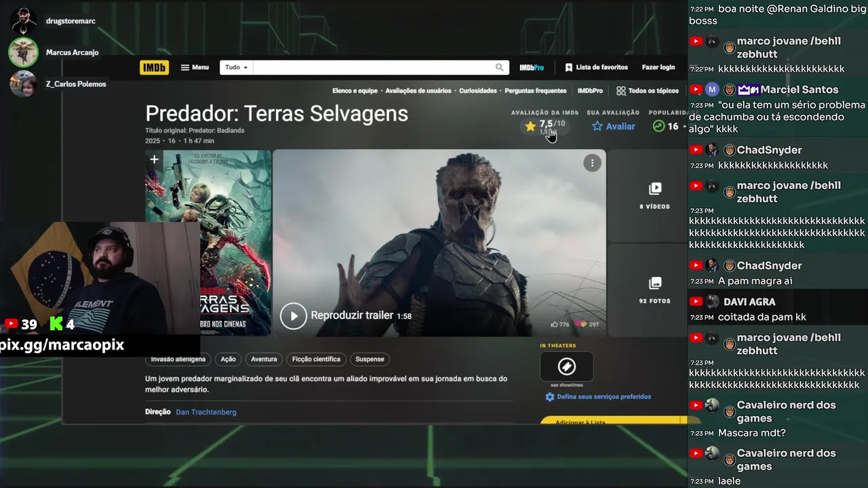Open Avaliações de usuários section

(x=418, y=91)
